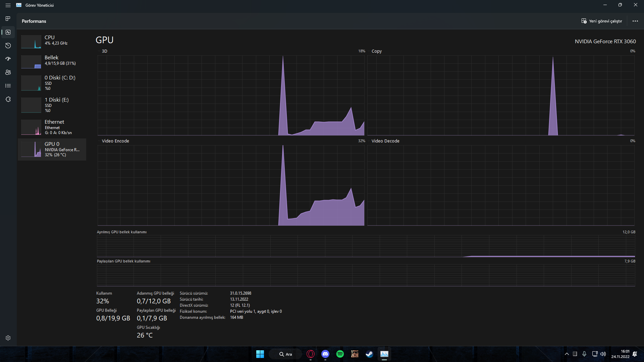Click 'Yeni görevi çalıştır' button
Image resolution: width=644 pixels, height=362 pixels.
(602, 21)
